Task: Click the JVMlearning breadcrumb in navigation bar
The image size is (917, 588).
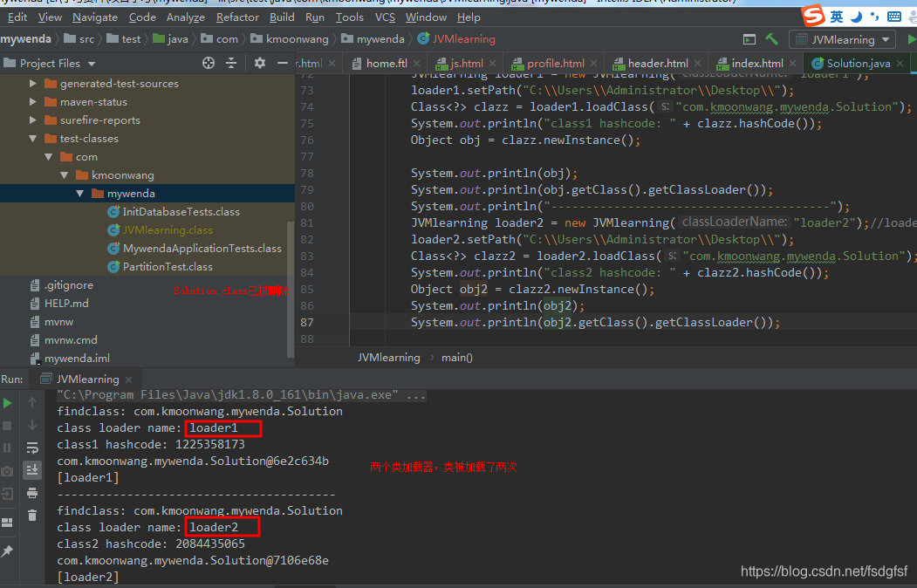Action: 456,39
